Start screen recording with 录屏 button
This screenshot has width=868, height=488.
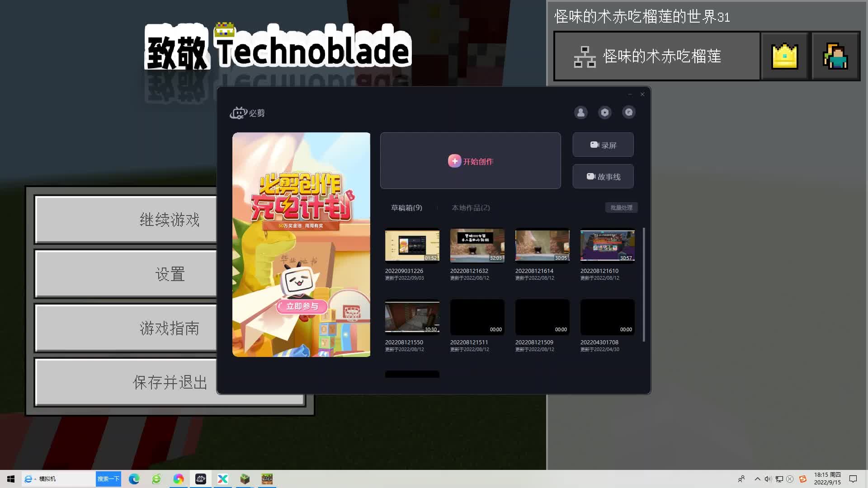point(603,145)
